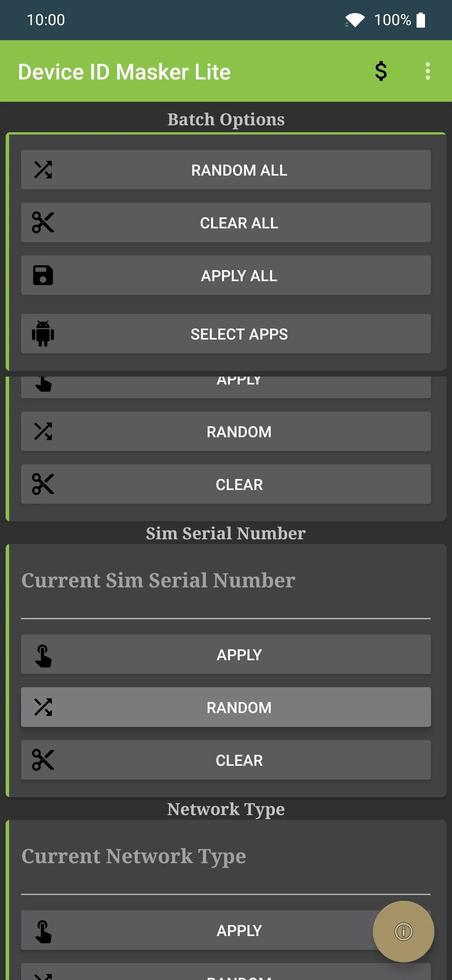Image resolution: width=452 pixels, height=980 pixels.
Task: Open SELECT APPS
Action: click(226, 334)
